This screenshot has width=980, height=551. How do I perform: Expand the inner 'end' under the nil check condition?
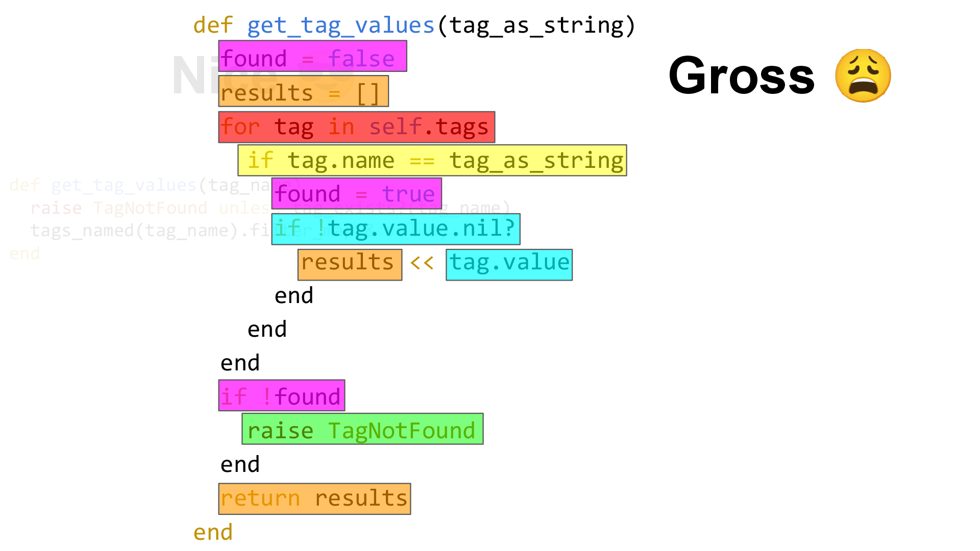click(x=293, y=295)
